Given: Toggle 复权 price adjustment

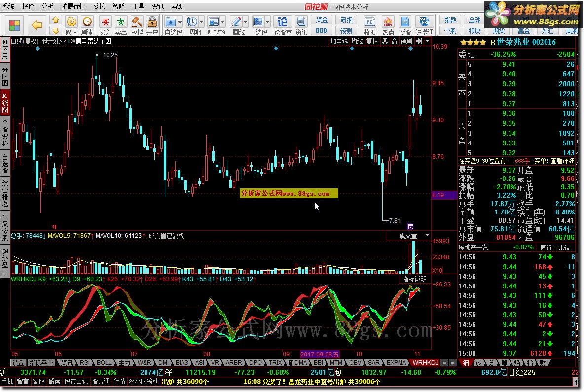Looking at the screenshot, I should click(x=372, y=41).
